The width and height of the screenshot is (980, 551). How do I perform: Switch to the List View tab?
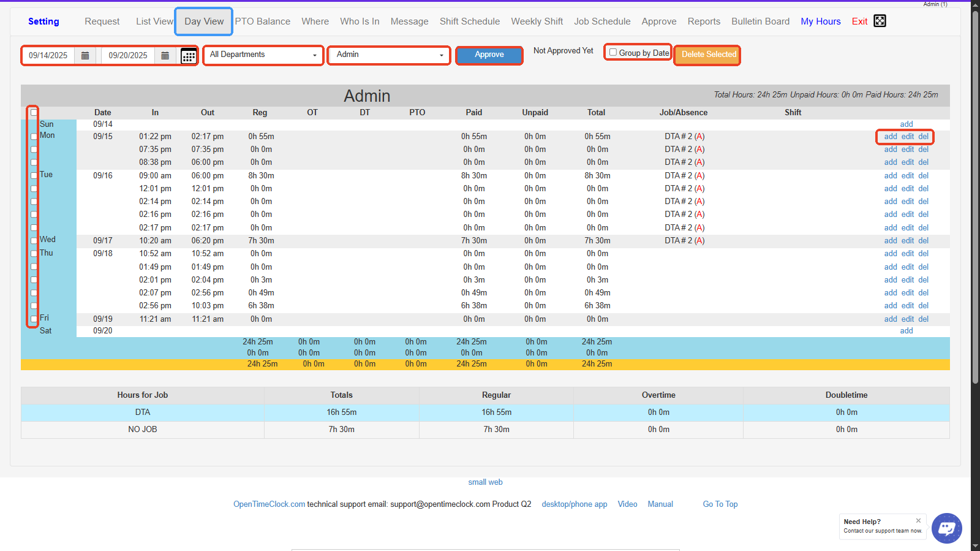[x=154, y=21]
